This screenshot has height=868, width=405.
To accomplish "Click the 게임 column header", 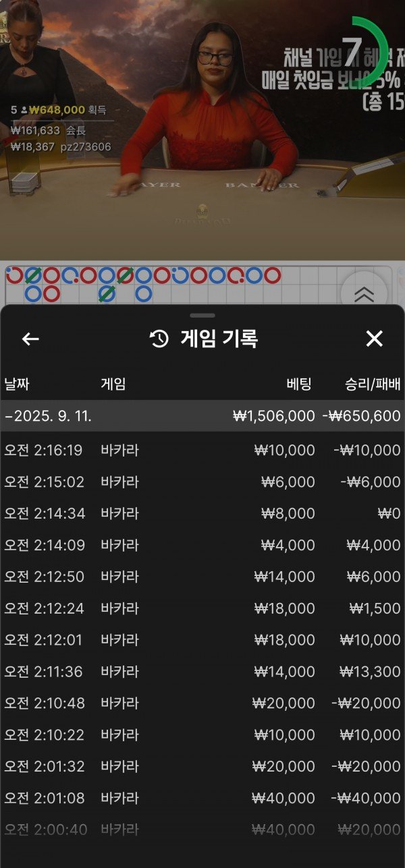I will pyautogui.click(x=113, y=384).
